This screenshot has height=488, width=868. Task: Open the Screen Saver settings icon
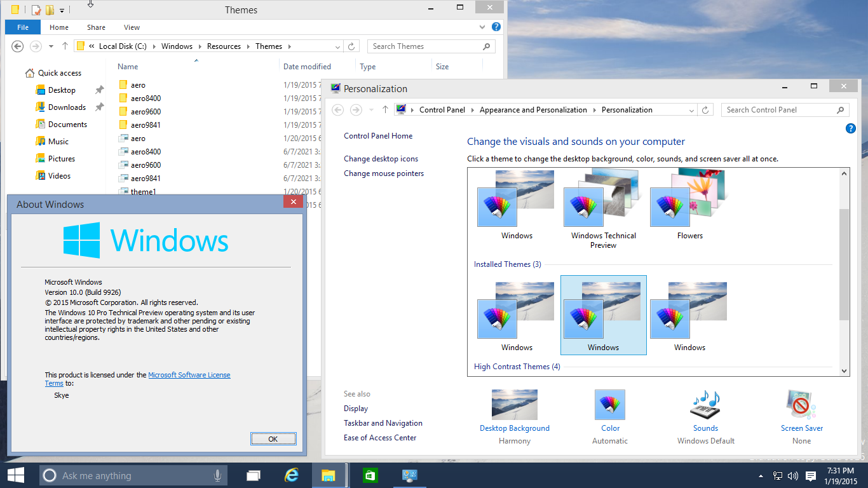click(801, 405)
